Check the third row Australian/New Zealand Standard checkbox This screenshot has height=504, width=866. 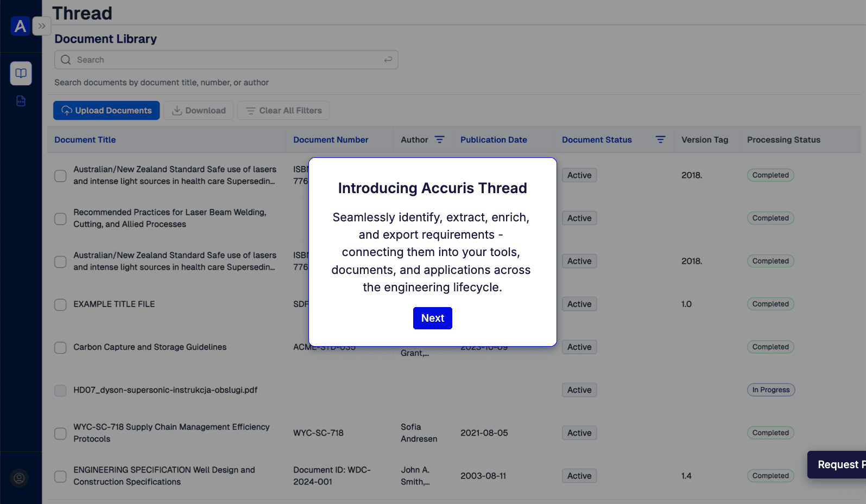60,261
